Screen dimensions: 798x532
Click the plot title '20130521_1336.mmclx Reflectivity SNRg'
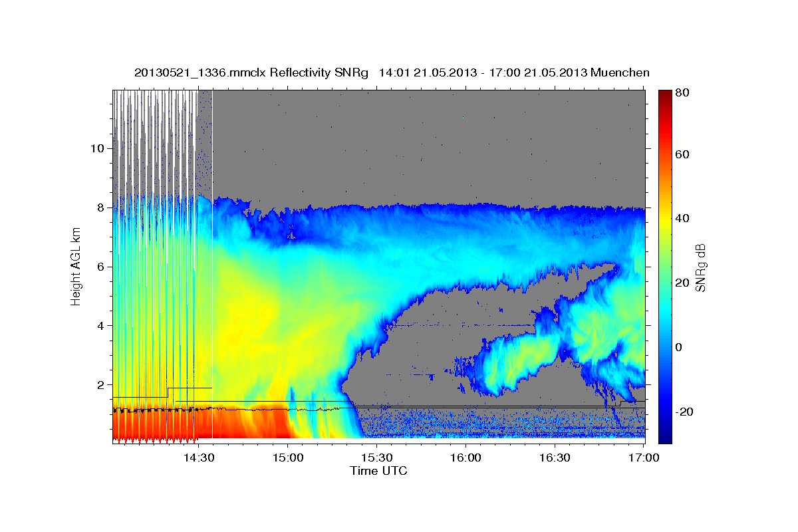pyautogui.click(x=251, y=72)
